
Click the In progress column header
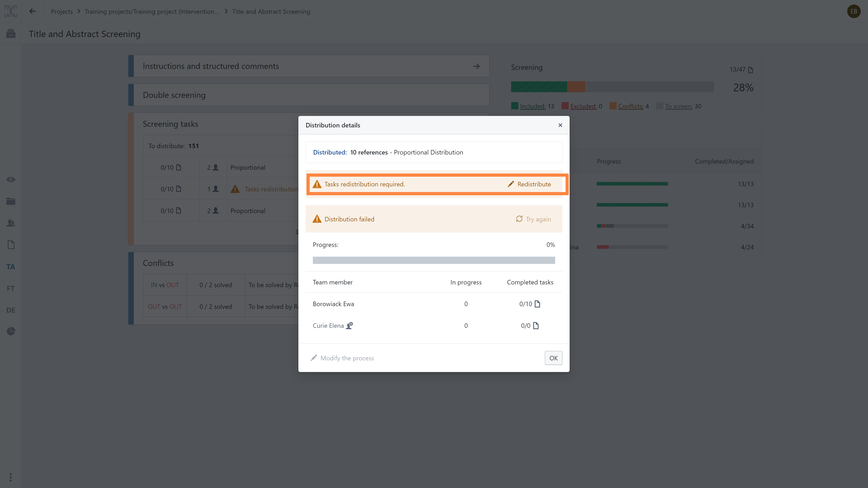pos(466,282)
